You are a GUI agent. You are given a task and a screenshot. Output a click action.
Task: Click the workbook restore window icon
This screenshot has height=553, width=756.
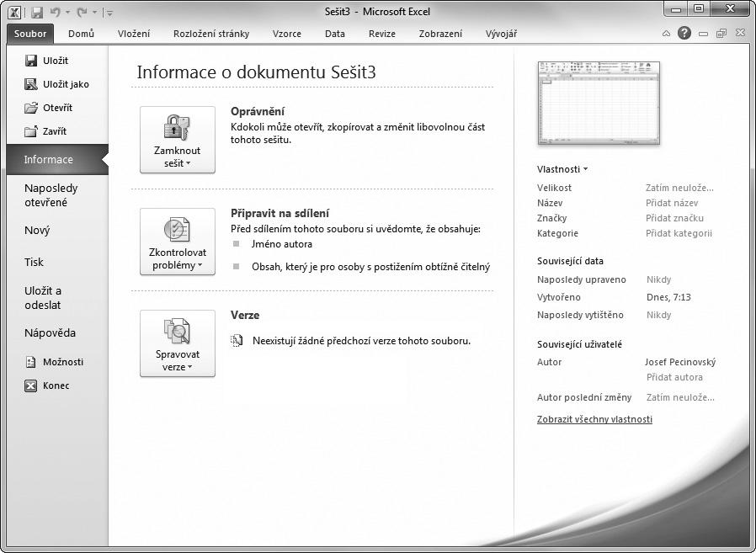point(721,34)
